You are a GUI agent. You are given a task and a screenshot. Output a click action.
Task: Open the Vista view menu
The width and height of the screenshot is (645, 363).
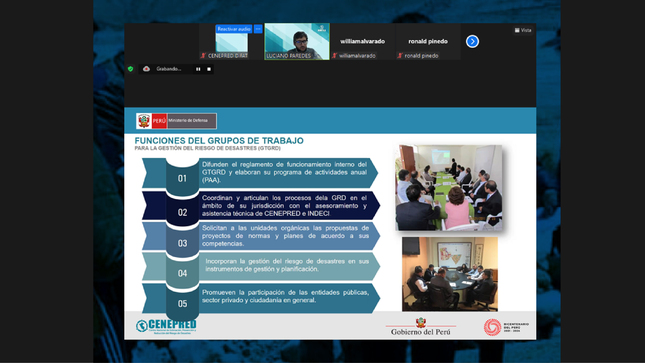523,30
